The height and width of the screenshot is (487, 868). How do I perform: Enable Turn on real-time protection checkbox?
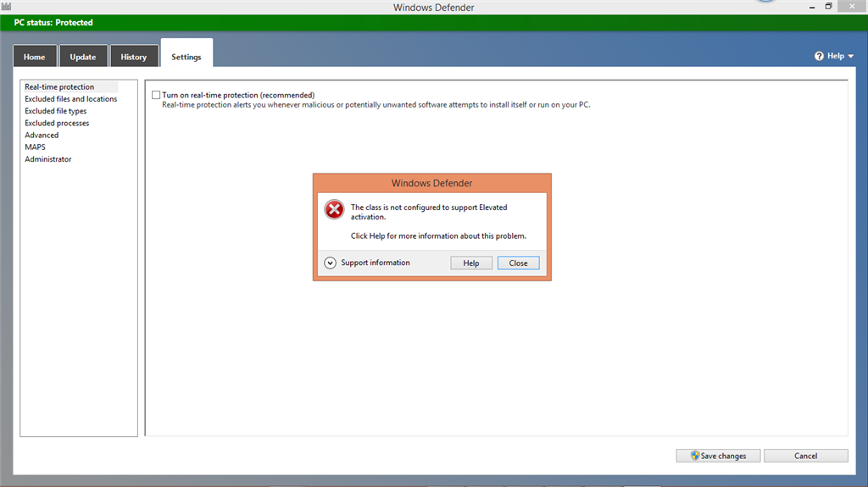click(156, 95)
